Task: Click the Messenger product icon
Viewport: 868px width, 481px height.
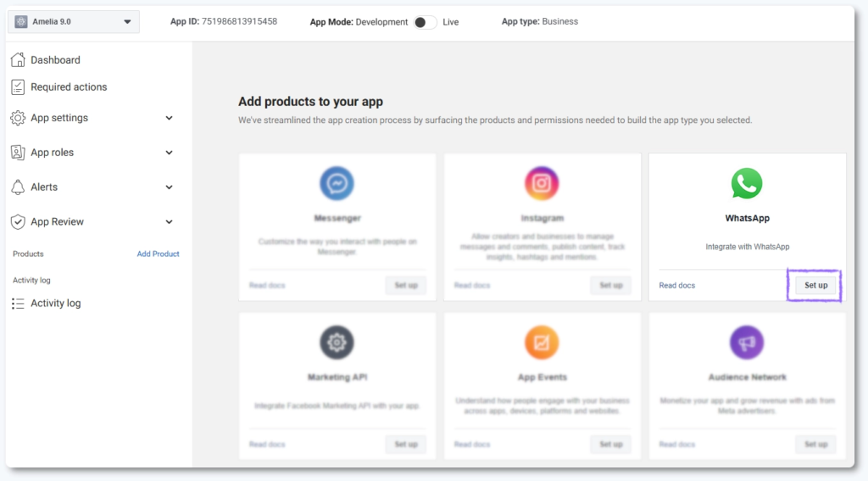Action: tap(337, 183)
